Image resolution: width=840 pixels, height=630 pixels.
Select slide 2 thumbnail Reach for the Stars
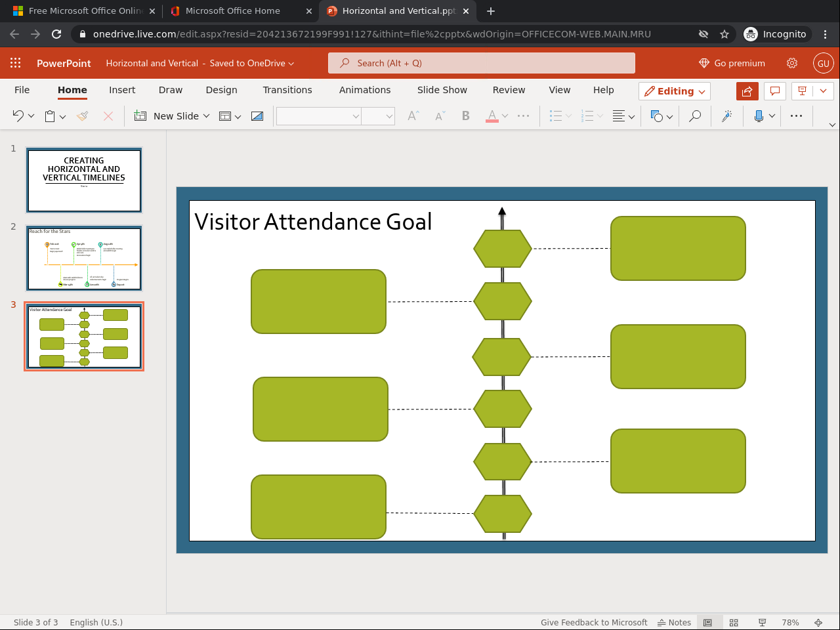84,258
